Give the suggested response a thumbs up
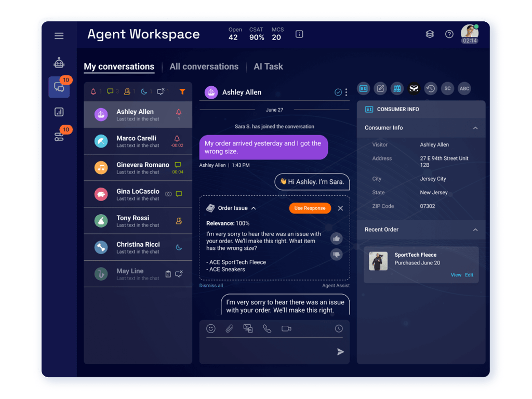Viewport: 532px width, 399px height. (336, 238)
